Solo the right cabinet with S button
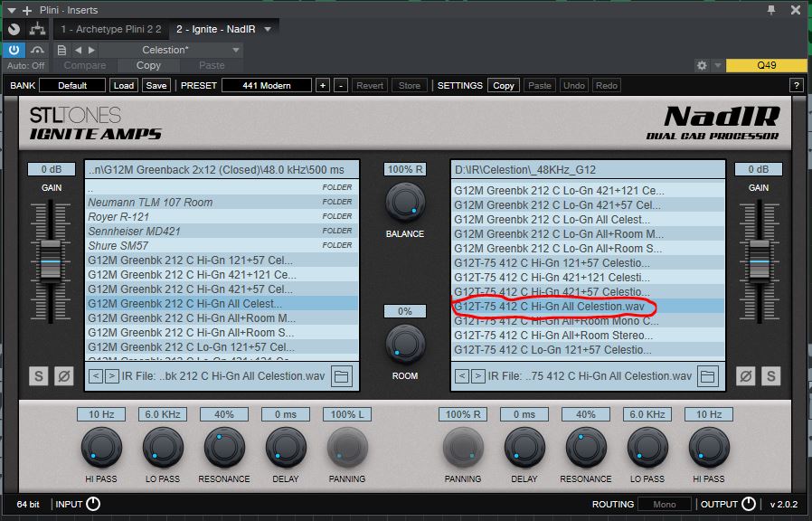The width and height of the screenshot is (812, 521). [x=770, y=376]
